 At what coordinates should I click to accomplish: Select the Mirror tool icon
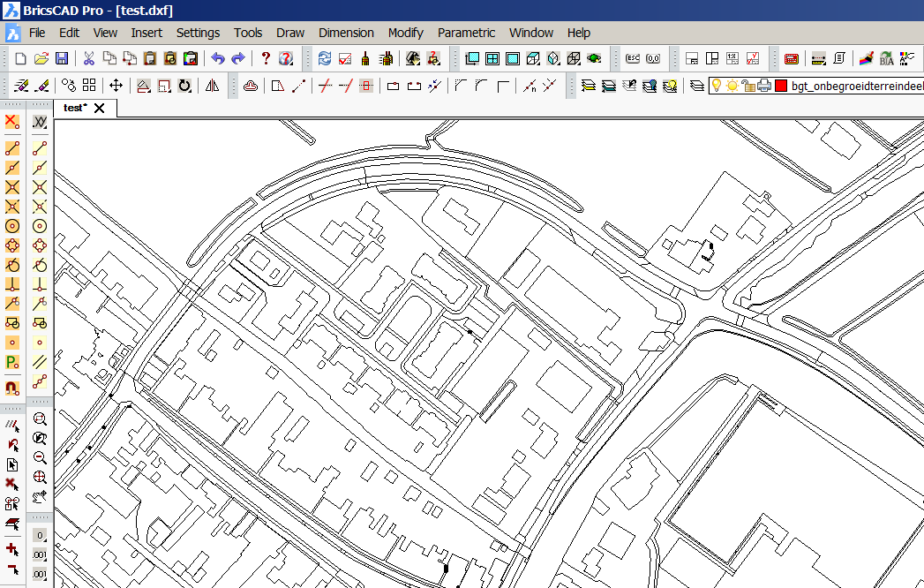[x=212, y=86]
